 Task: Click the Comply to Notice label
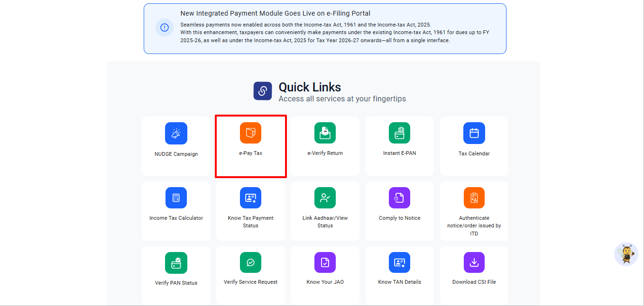pos(399,218)
